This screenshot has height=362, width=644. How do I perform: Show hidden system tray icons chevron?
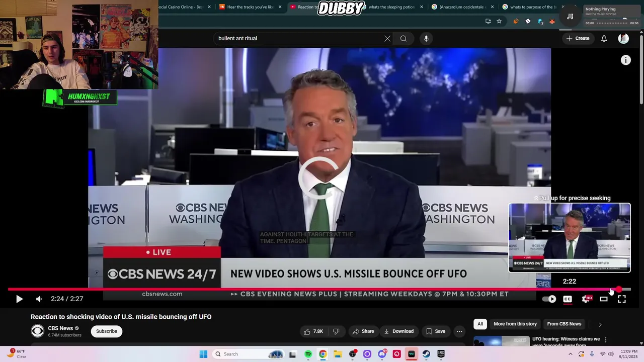click(570, 354)
